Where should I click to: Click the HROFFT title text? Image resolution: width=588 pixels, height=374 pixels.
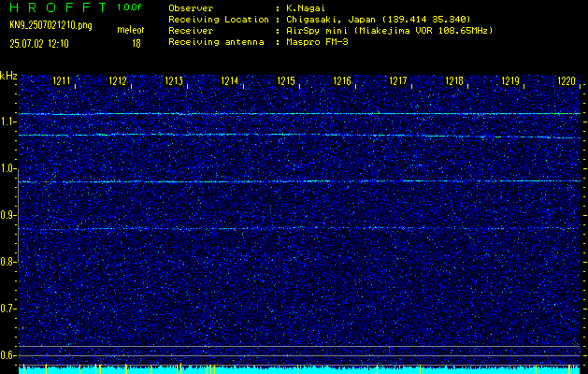(58, 7)
